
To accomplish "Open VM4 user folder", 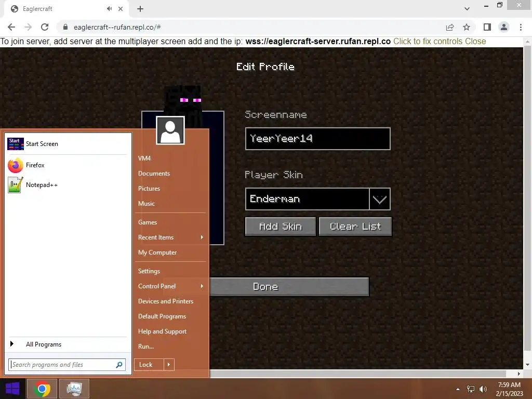I will (x=144, y=158).
